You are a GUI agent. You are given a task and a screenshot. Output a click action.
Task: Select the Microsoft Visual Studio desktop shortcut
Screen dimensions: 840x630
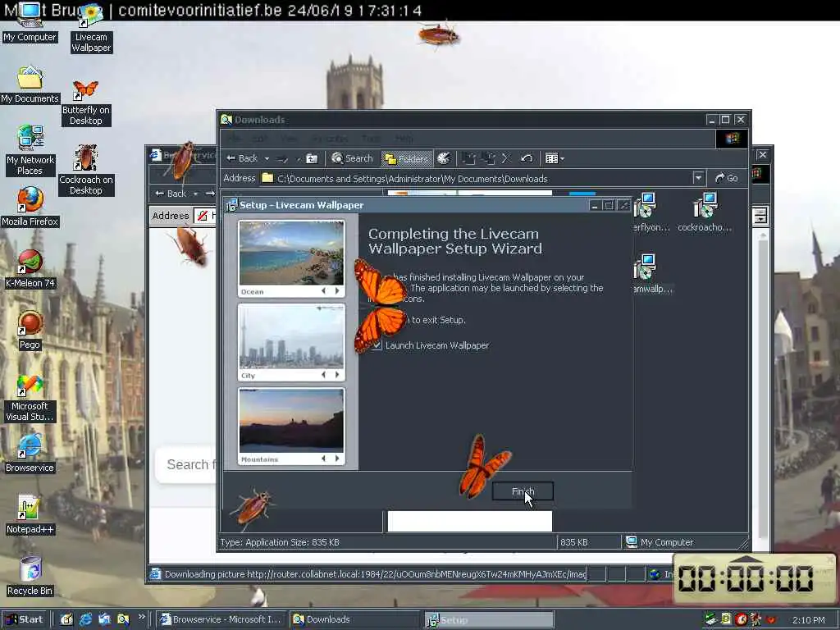tap(30, 399)
